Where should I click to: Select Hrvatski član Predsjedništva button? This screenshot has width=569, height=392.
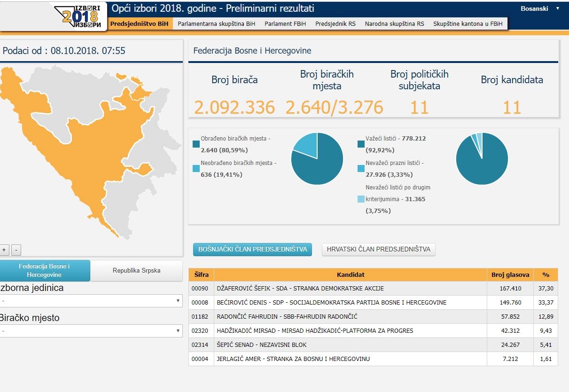point(378,250)
